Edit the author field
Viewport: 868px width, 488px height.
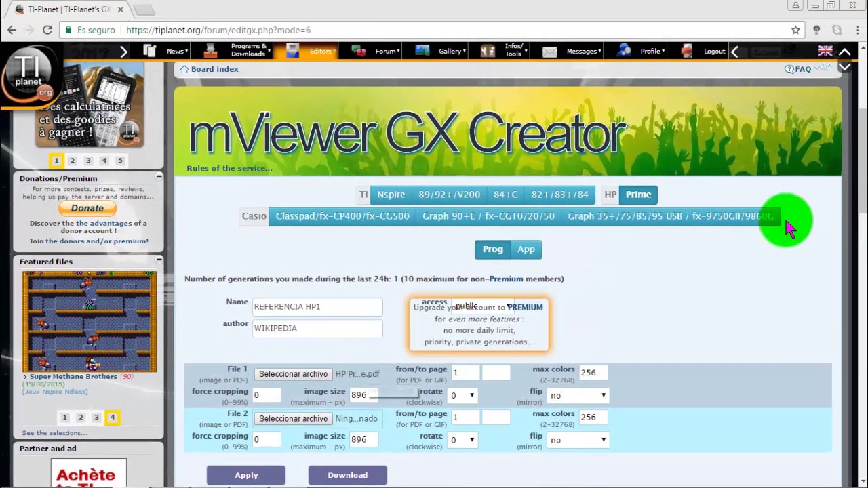[x=317, y=329]
